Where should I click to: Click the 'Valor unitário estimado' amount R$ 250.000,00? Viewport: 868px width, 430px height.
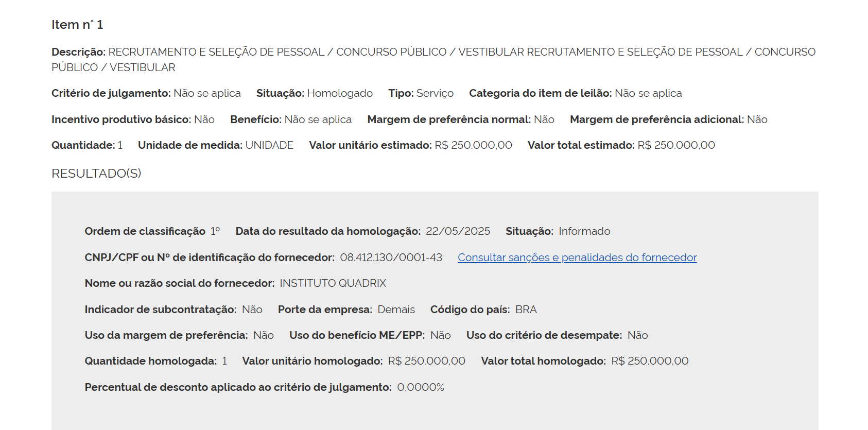(x=473, y=145)
